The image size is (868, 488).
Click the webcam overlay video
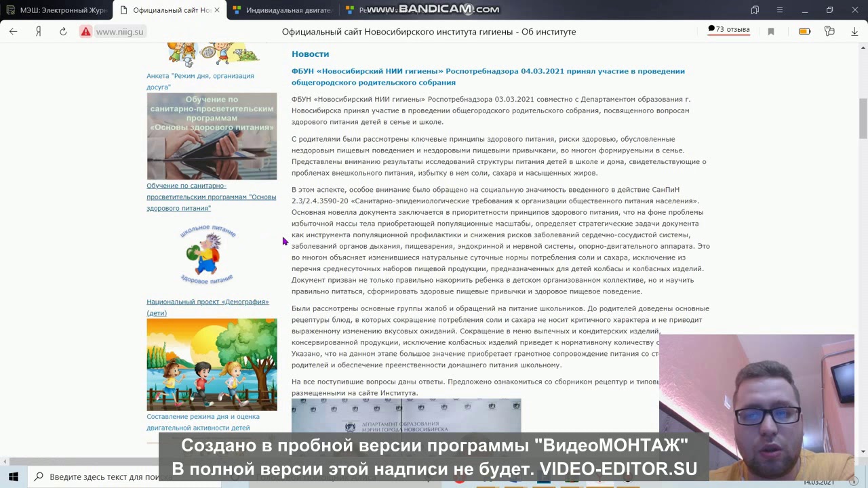click(x=756, y=407)
